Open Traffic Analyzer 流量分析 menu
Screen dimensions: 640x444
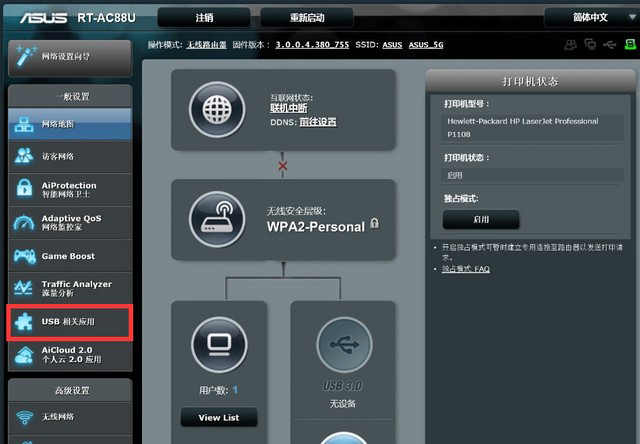point(70,288)
